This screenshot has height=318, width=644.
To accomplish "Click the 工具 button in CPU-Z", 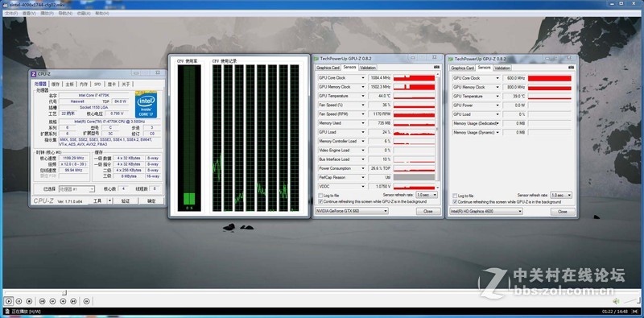I will pos(97,201).
